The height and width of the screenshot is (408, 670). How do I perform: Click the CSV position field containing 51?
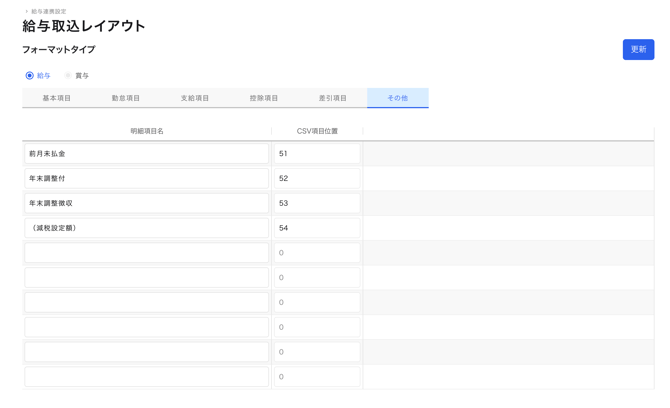(316, 154)
